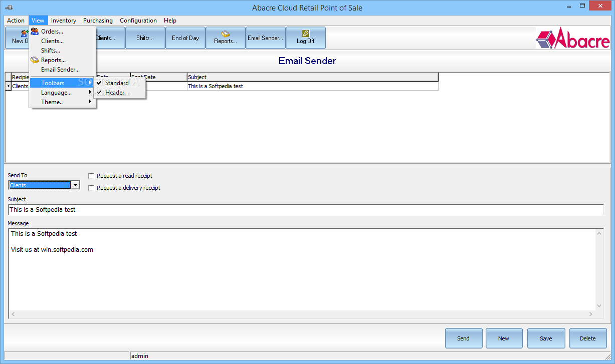Viewport: 615px width, 364px height.
Task: Click the Delete button
Action: (x=588, y=338)
